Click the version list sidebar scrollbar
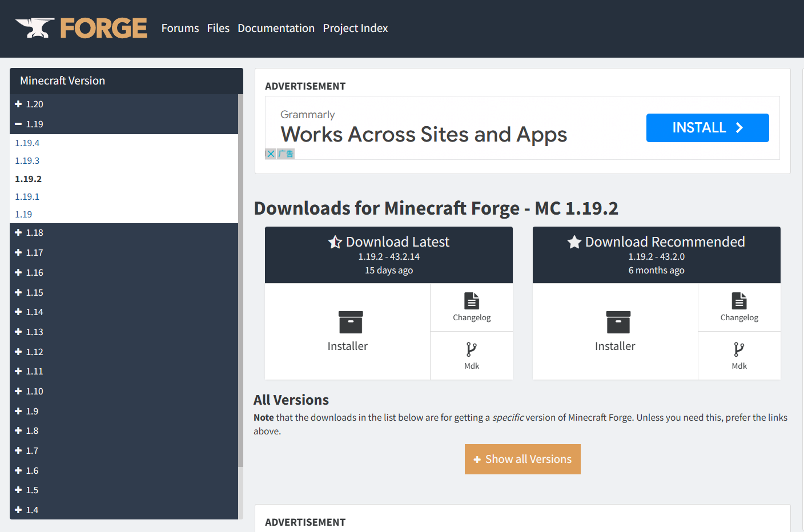The height and width of the screenshot is (532, 804). 240,280
